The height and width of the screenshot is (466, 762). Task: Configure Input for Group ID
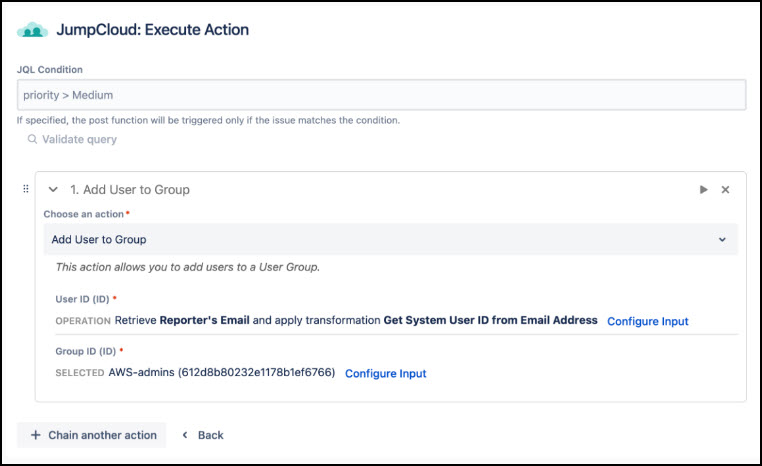pos(385,374)
